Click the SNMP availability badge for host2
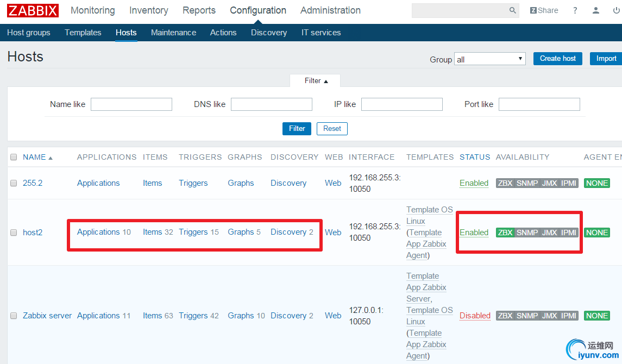Screen dimensions: 622x364 527,233
